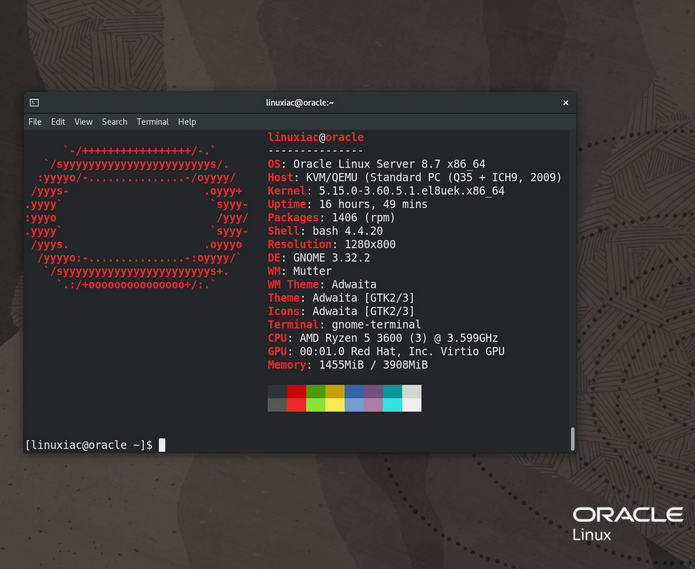Open the View menu
The height and width of the screenshot is (569, 695).
tap(83, 122)
